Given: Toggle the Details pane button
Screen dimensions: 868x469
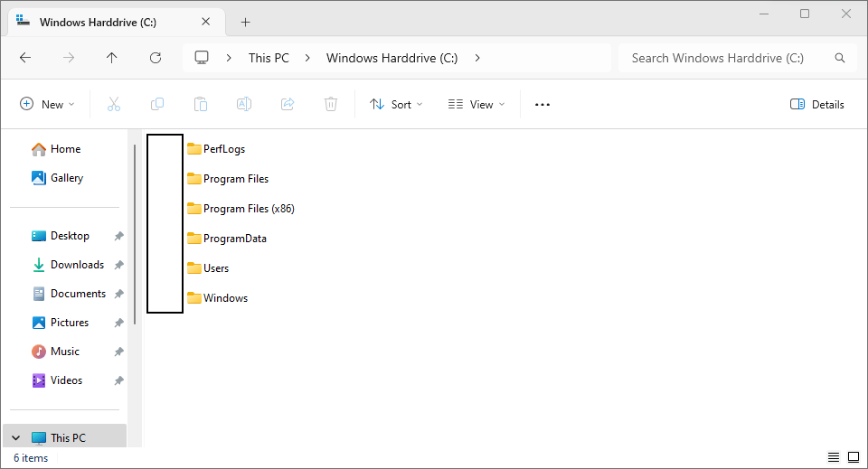Looking at the screenshot, I should pos(817,104).
